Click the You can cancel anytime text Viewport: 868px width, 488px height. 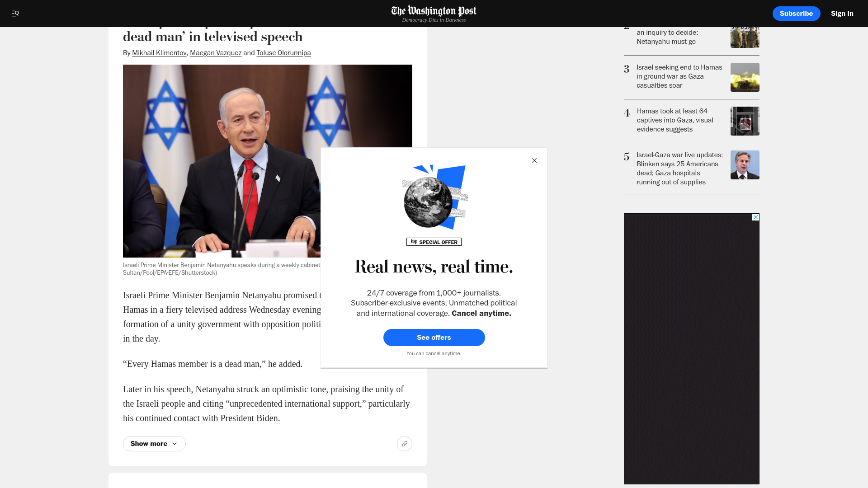pos(434,353)
